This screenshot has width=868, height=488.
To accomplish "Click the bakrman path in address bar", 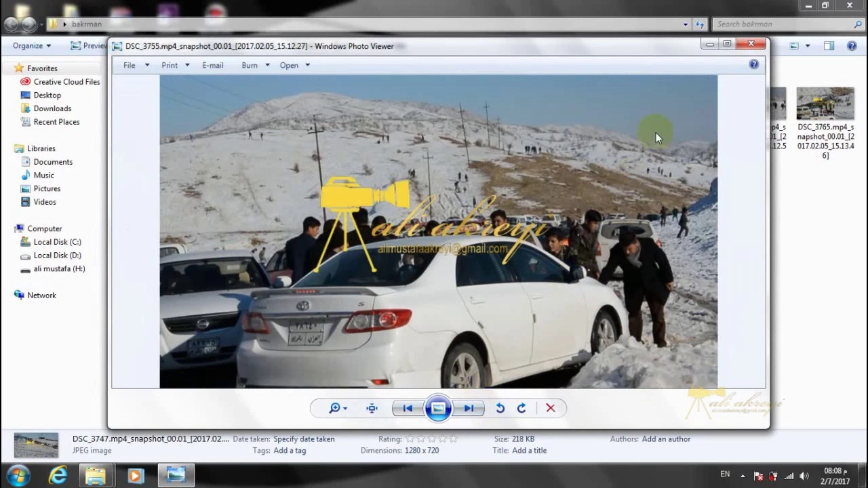I will tap(87, 24).
